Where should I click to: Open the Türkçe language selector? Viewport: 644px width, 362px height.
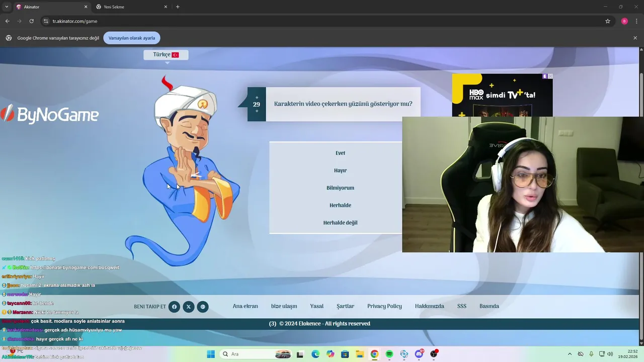pos(166,55)
